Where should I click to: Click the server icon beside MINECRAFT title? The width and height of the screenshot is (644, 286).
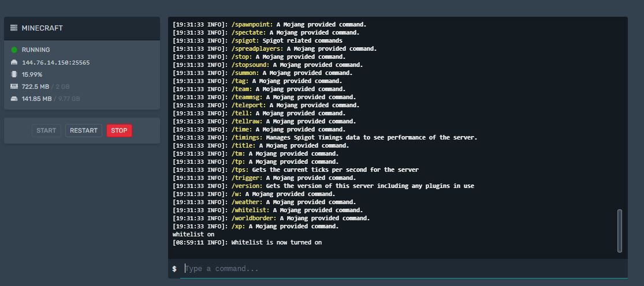pyautogui.click(x=14, y=28)
